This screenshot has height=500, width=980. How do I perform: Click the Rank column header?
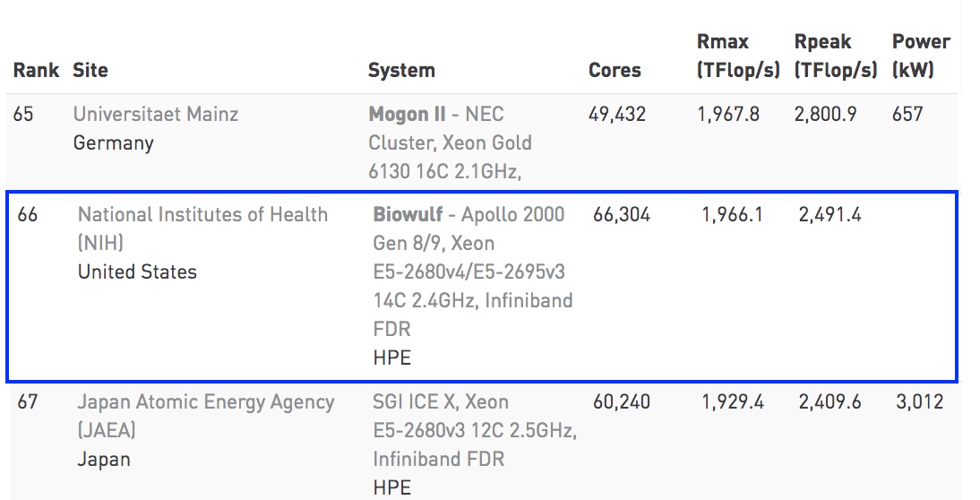[36, 70]
